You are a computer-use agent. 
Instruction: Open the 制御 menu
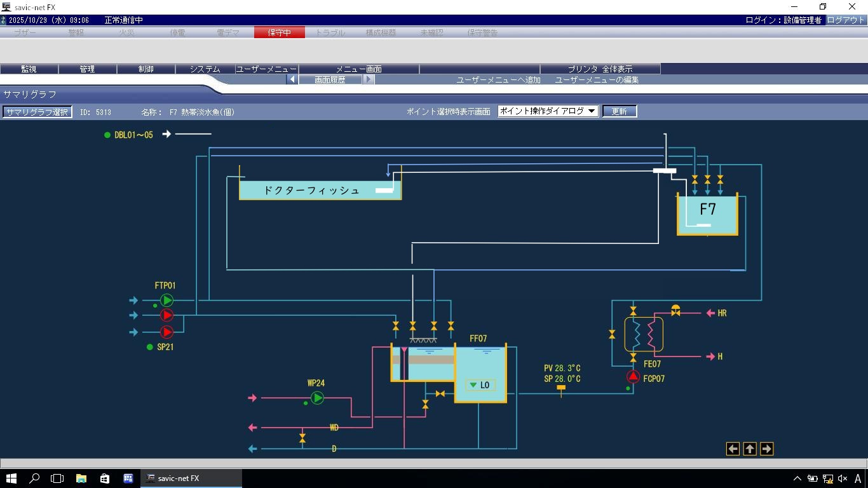(x=146, y=69)
